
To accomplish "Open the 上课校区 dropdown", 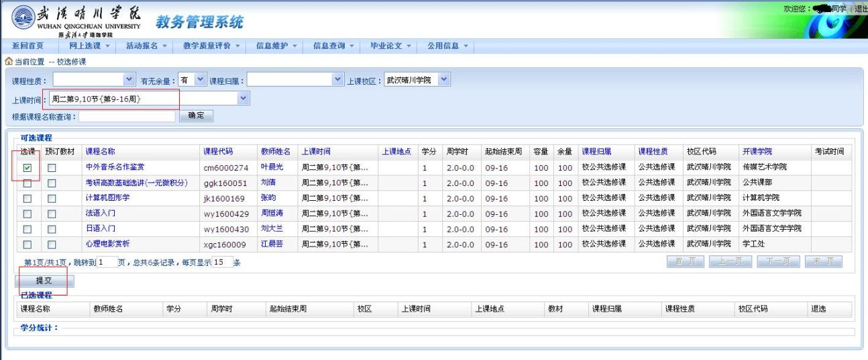I will [416, 81].
